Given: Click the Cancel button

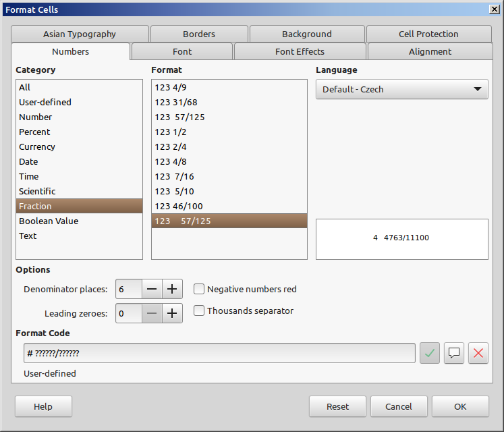Looking at the screenshot, I should 399,406.
